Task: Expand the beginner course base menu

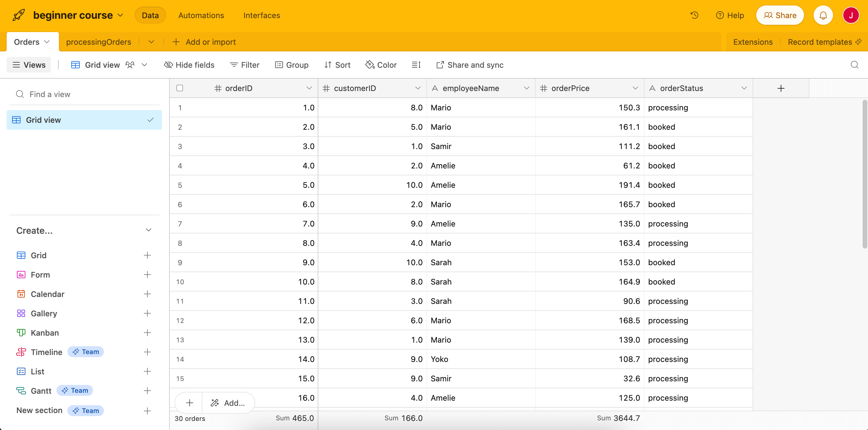Action: (120, 15)
